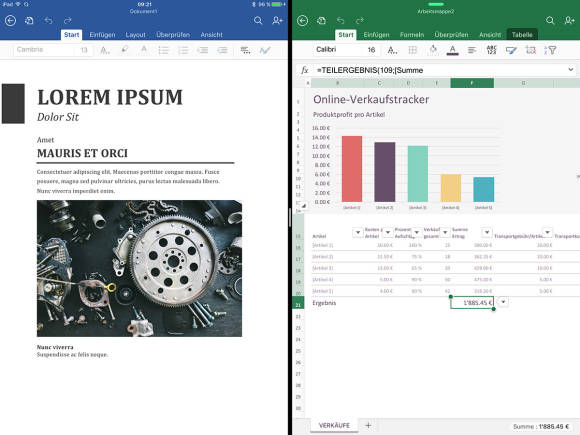Viewport: 580px width, 435px height.
Task: Open the Transportgebühr/Artikel filter dropdown
Action: tap(547, 232)
